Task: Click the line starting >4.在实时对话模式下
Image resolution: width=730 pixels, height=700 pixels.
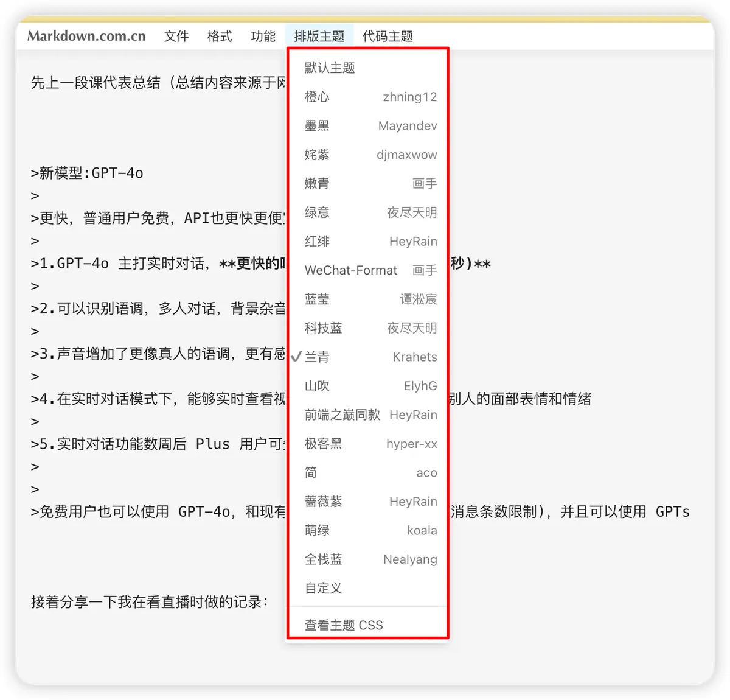Action: coord(158,399)
